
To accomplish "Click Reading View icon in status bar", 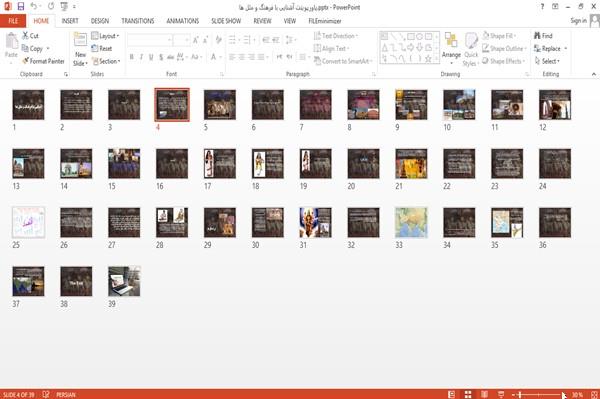I will (484, 394).
